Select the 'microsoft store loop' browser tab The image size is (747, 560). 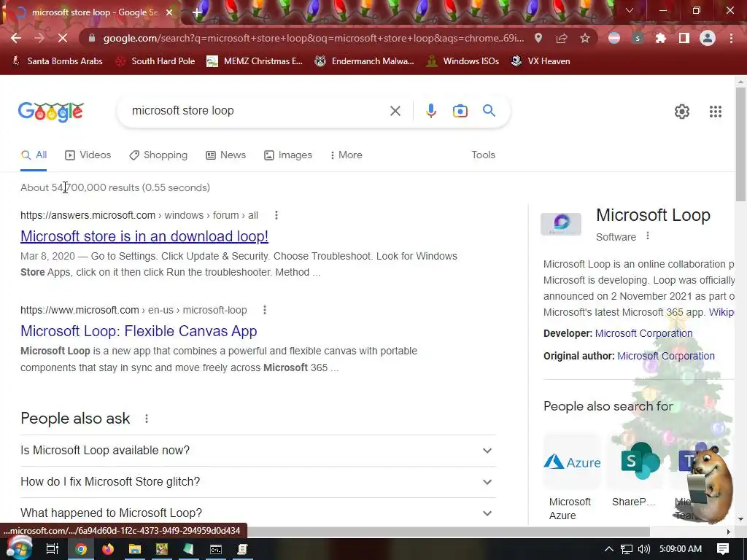[x=90, y=12]
